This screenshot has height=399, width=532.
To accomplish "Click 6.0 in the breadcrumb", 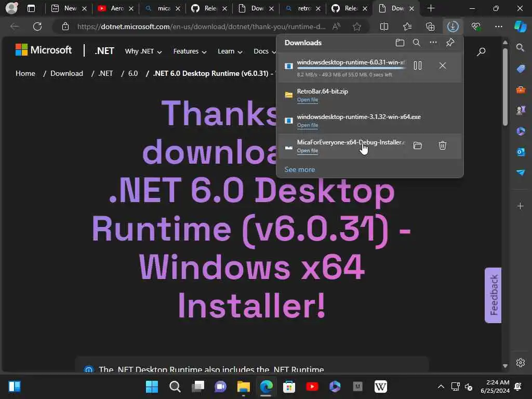I will click(132, 73).
